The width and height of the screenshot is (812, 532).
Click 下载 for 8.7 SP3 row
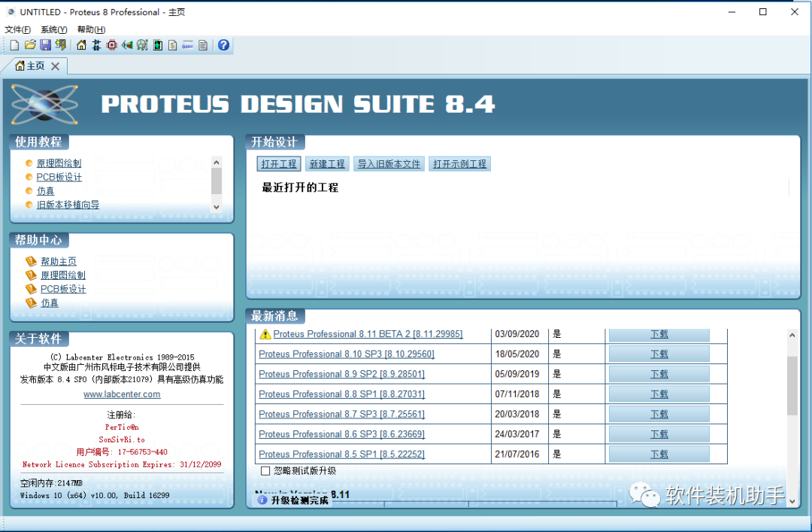click(659, 415)
